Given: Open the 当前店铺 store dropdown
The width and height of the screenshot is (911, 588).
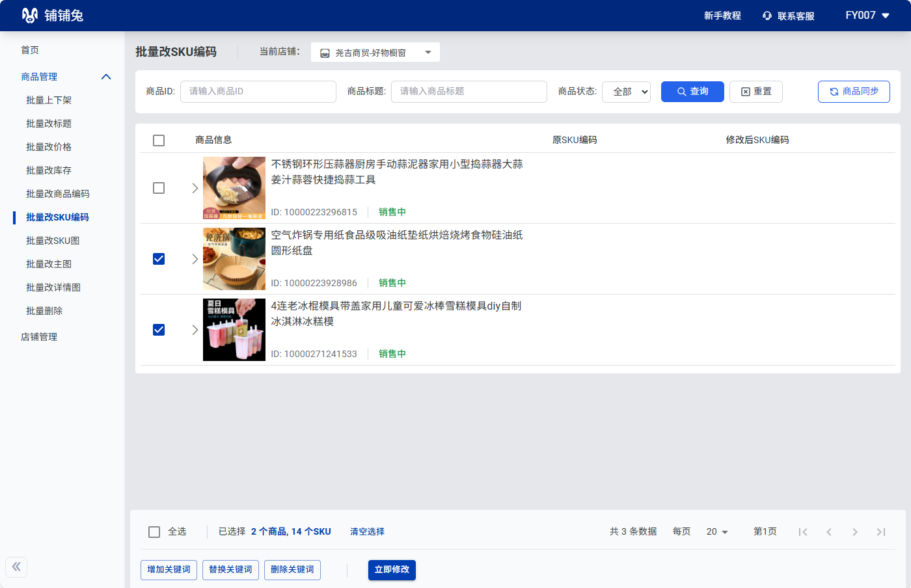Looking at the screenshot, I should point(375,53).
